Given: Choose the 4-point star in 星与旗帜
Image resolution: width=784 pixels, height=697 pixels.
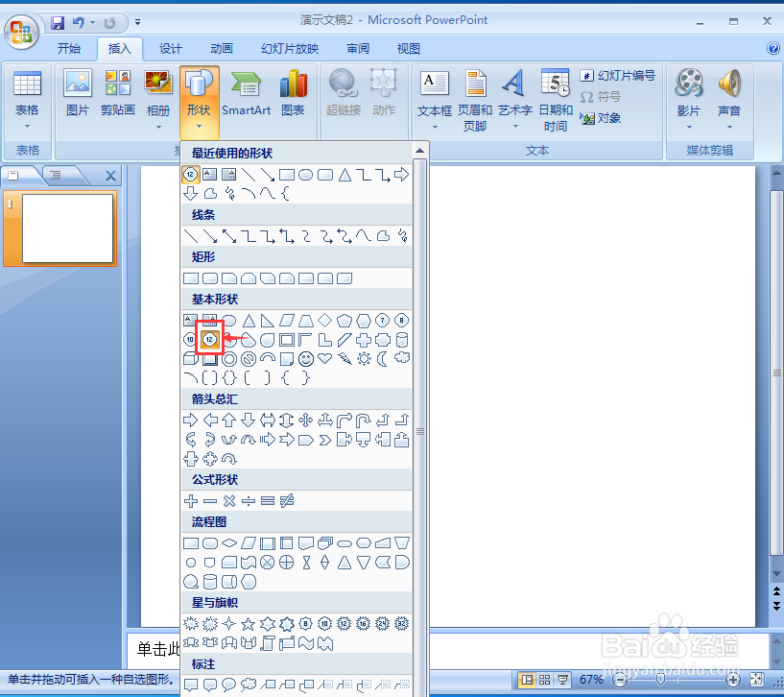Looking at the screenshot, I should coord(229,624).
